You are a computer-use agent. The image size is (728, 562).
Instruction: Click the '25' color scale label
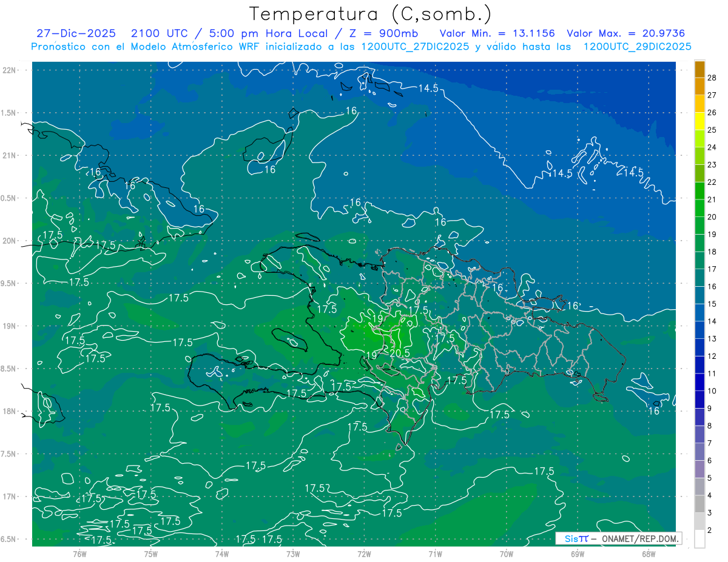coord(712,130)
